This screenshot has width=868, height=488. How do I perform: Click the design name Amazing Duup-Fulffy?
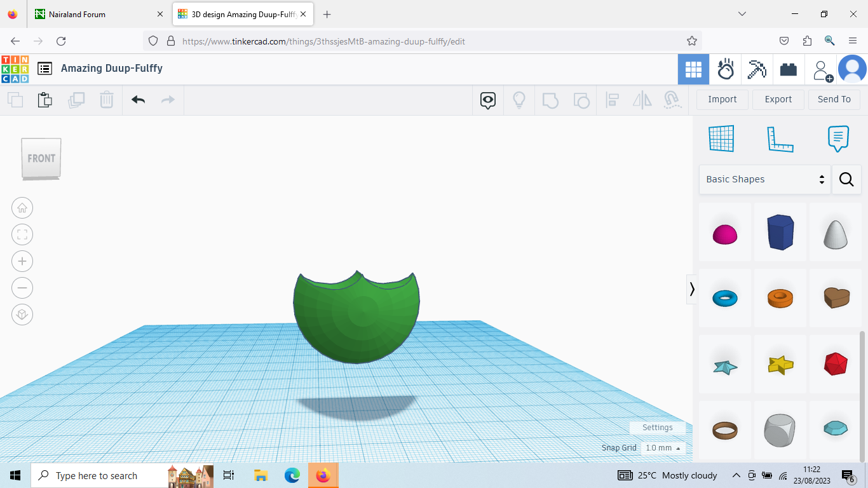[x=112, y=68]
